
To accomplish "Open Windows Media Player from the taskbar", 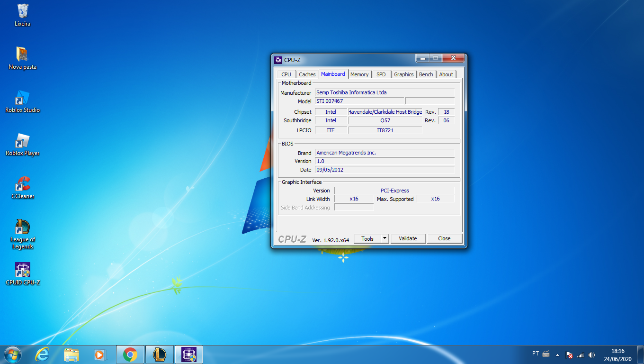I will [x=100, y=355].
